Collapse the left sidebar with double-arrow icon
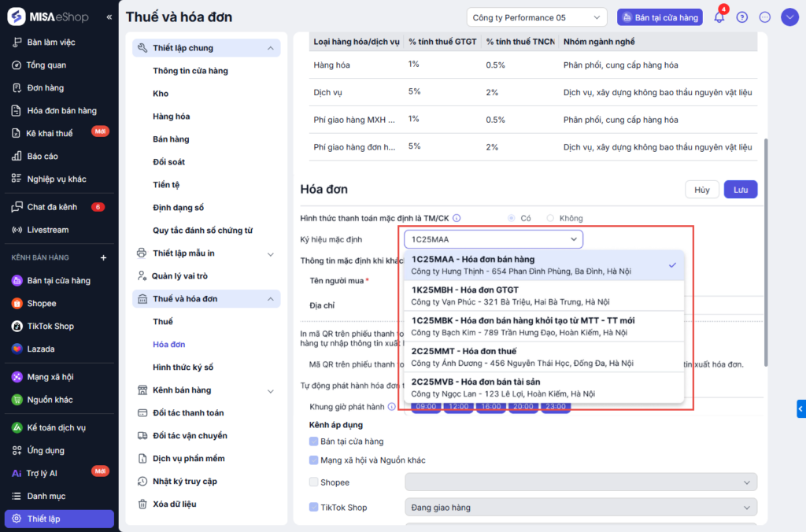Image resolution: width=806 pixels, height=532 pixels. pyautogui.click(x=109, y=17)
